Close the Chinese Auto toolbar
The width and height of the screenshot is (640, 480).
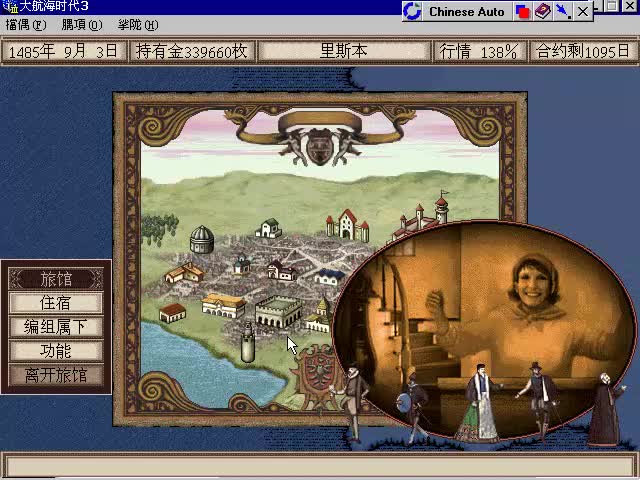(583, 12)
